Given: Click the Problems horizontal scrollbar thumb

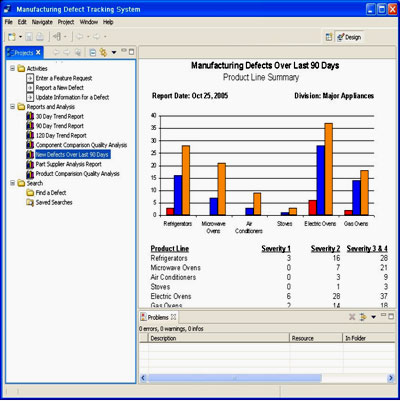Looking at the screenshot, I should pos(235,378).
